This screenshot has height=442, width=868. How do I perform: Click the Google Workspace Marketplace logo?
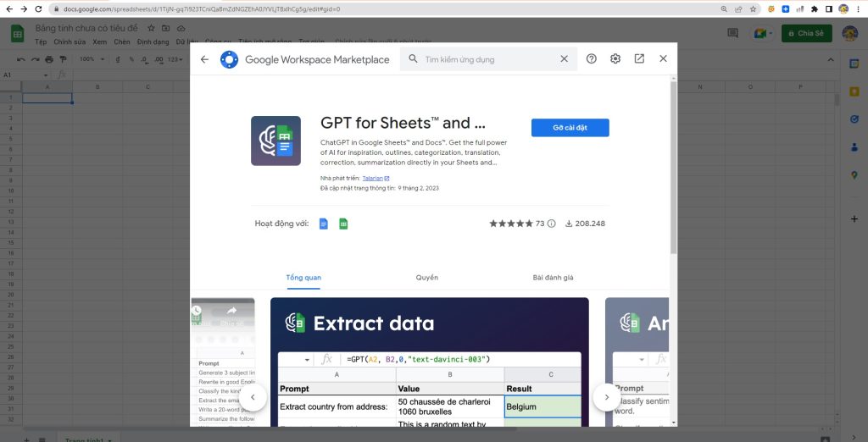[x=229, y=59]
